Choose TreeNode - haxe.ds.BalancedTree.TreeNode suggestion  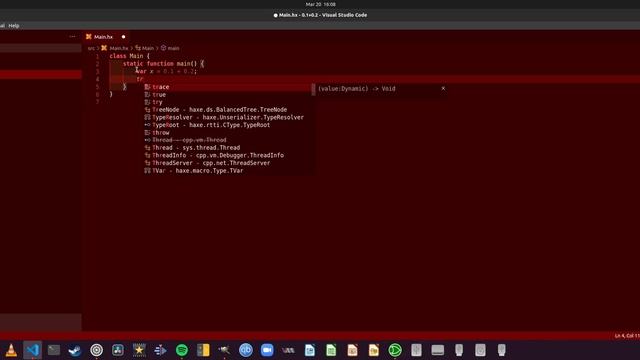[x=229, y=110]
